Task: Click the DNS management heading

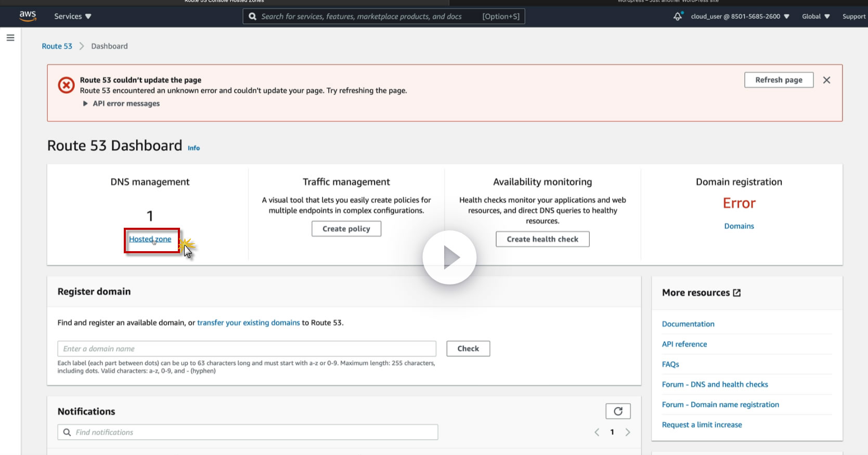Action: [x=150, y=182]
